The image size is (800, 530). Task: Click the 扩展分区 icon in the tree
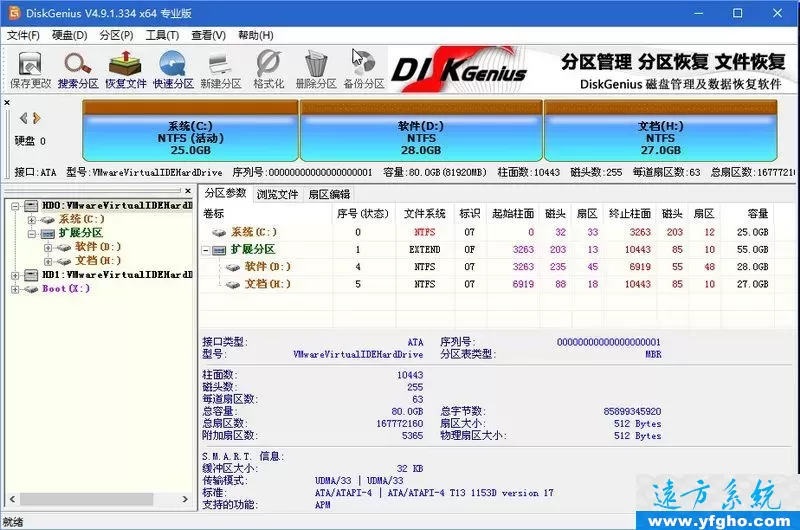coord(48,234)
